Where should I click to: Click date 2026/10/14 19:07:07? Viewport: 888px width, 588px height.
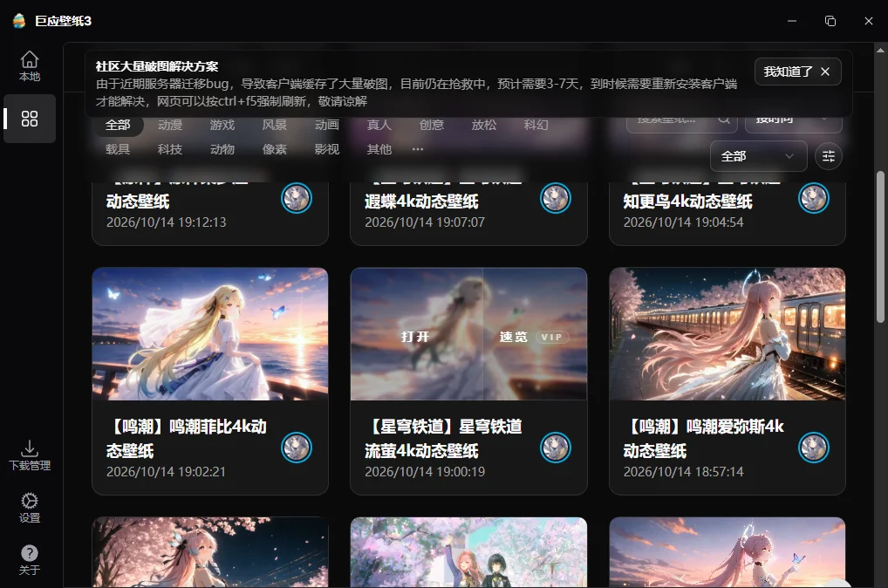[x=425, y=222]
